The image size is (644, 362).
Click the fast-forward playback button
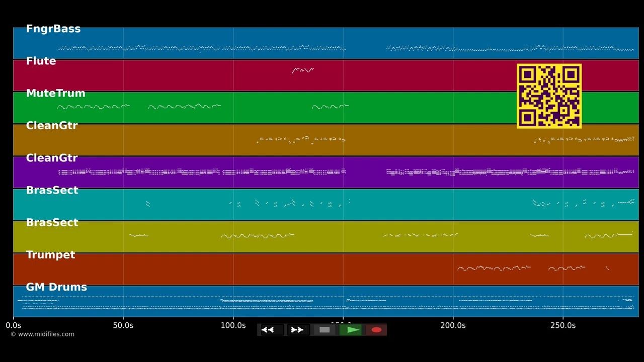click(297, 330)
